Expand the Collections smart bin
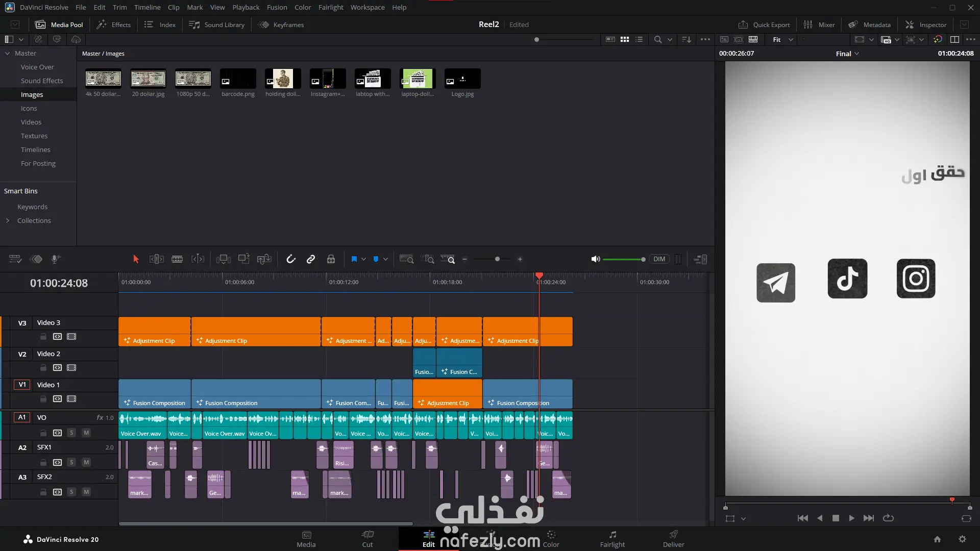The width and height of the screenshot is (980, 551). (8, 220)
